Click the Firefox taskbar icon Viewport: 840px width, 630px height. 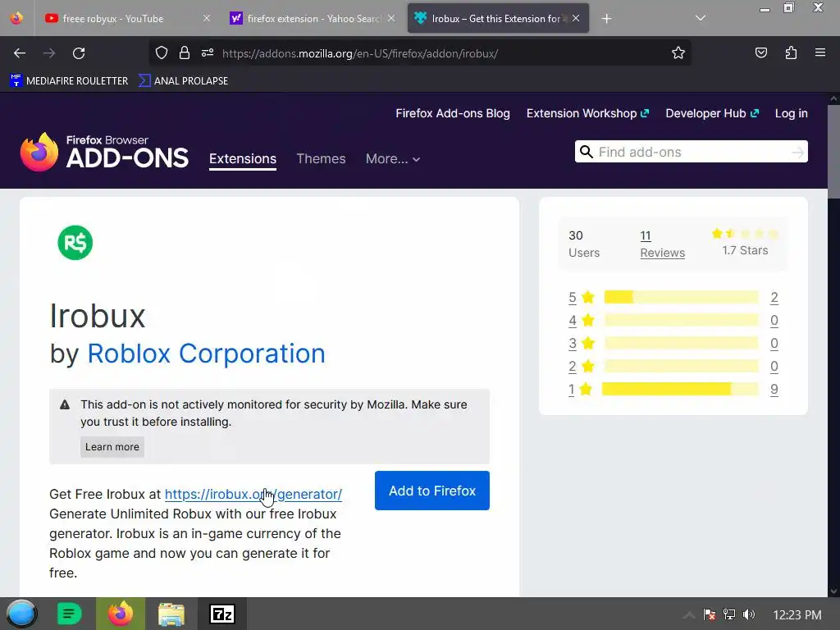pos(121,614)
